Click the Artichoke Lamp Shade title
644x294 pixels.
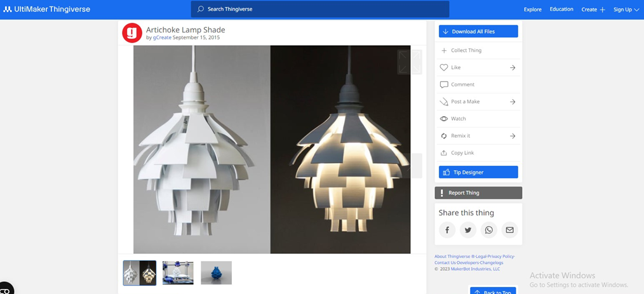(185, 30)
